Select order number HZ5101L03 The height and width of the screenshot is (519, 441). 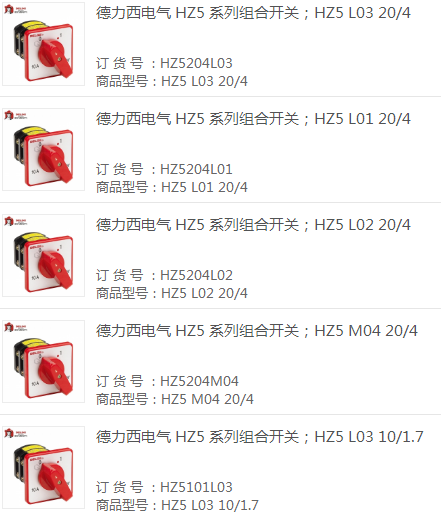[x=196, y=487]
